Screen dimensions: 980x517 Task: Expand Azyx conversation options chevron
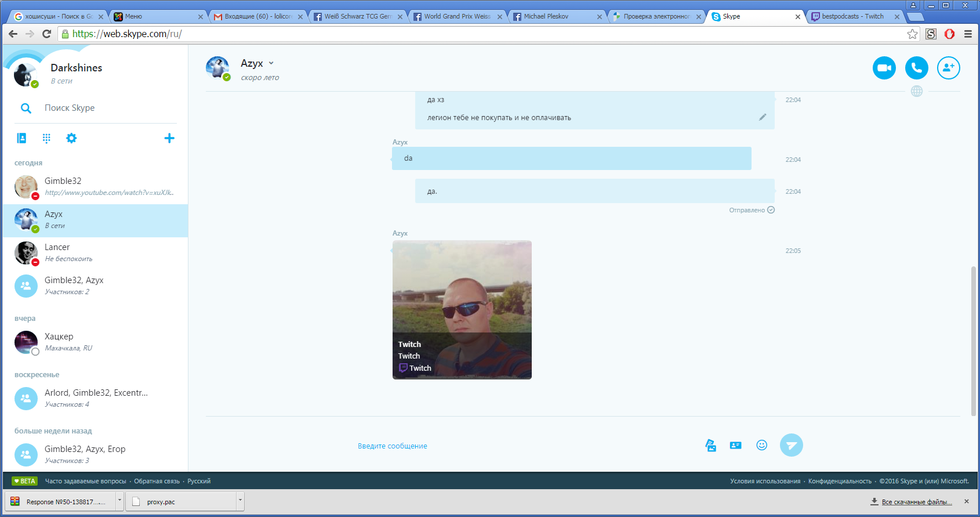pos(271,63)
